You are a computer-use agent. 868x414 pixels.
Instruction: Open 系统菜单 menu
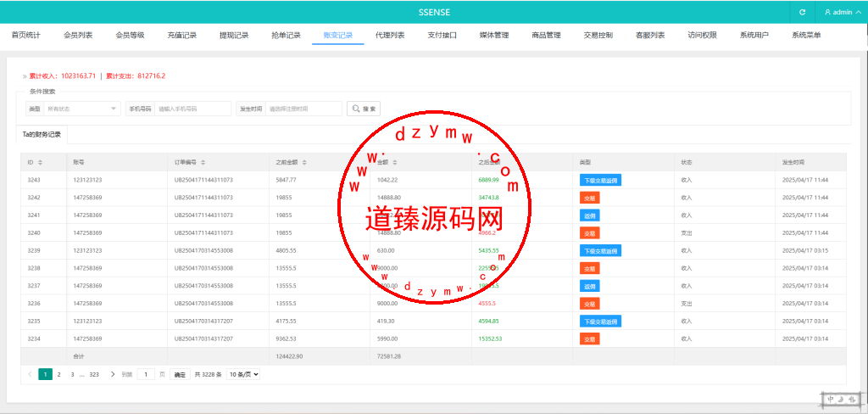(x=807, y=36)
